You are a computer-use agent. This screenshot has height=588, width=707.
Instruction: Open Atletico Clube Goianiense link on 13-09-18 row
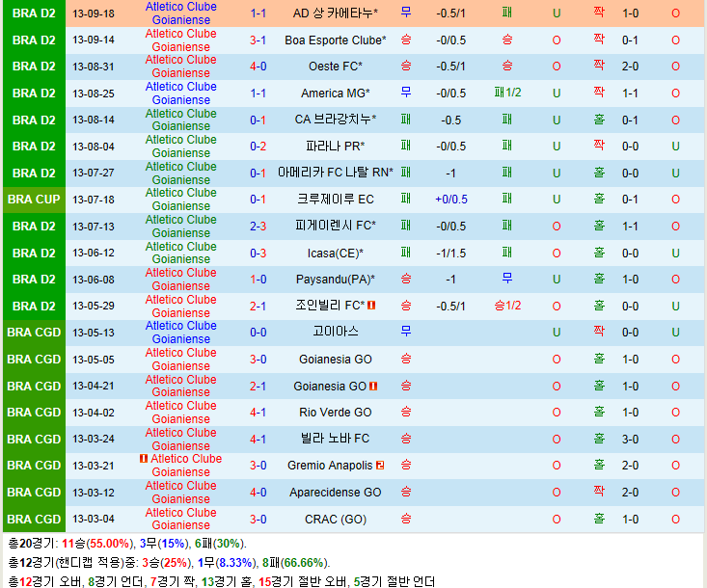(180, 13)
